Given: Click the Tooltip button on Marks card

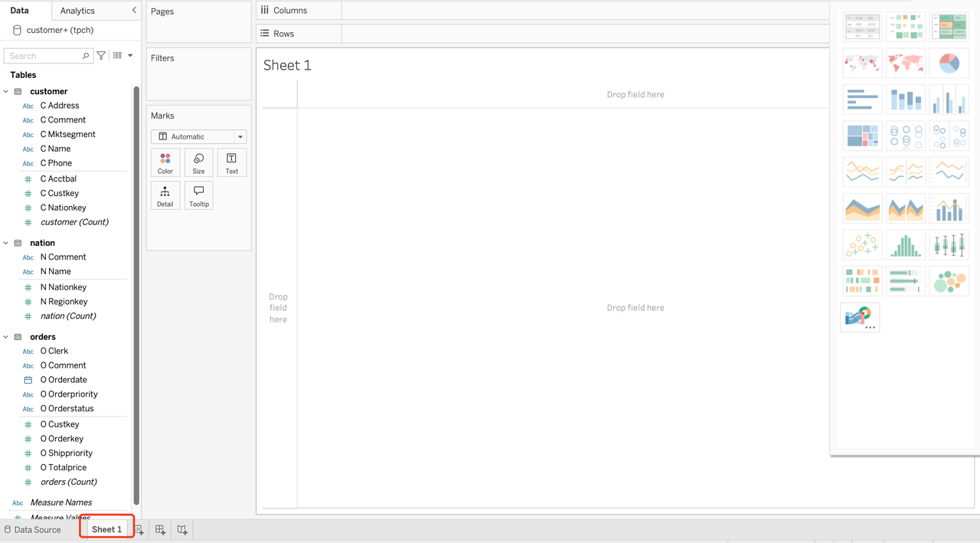Looking at the screenshot, I should pyautogui.click(x=198, y=195).
